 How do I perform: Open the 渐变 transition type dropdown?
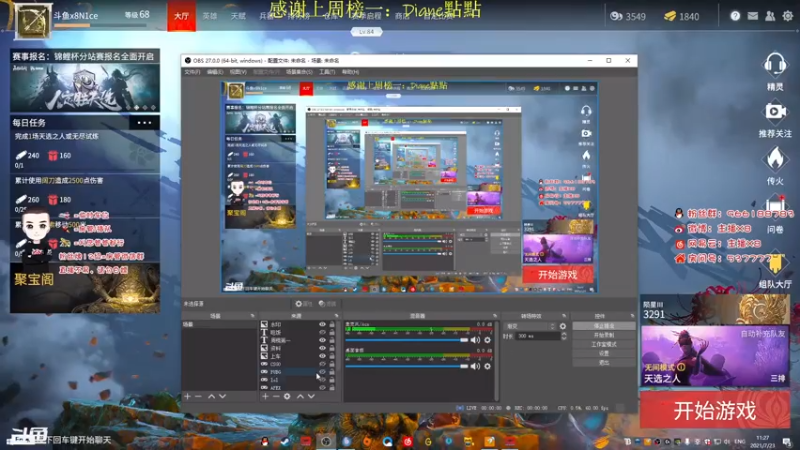529,326
